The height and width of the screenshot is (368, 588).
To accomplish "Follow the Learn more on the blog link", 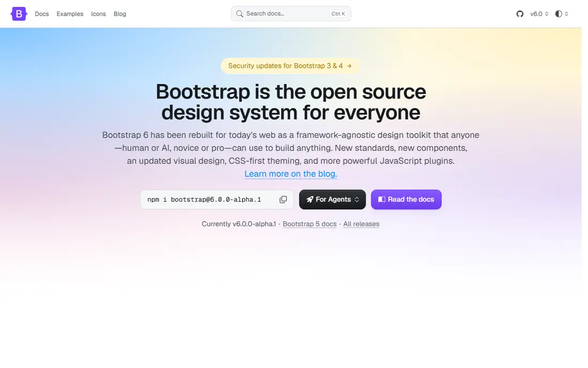I will pyautogui.click(x=291, y=174).
